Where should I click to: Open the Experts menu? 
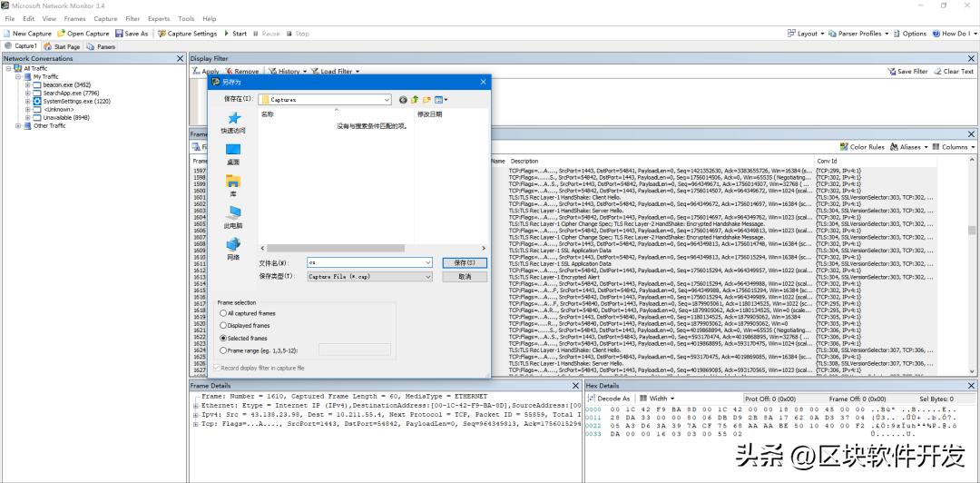click(x=158, y=18)
